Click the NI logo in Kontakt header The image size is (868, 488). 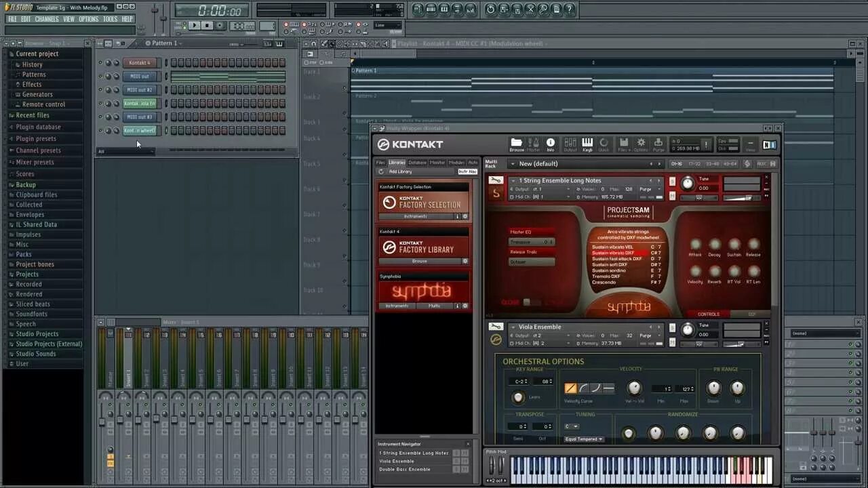click(769, 144)
